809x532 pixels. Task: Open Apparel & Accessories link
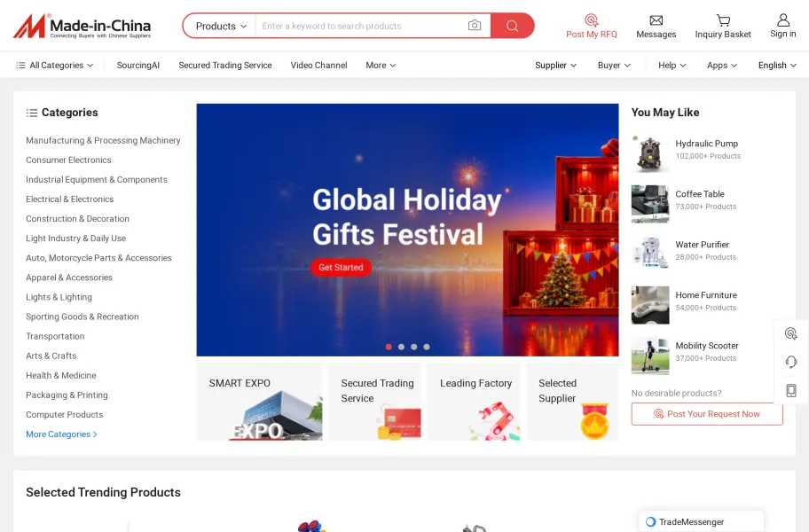click(x=69, y=278)
